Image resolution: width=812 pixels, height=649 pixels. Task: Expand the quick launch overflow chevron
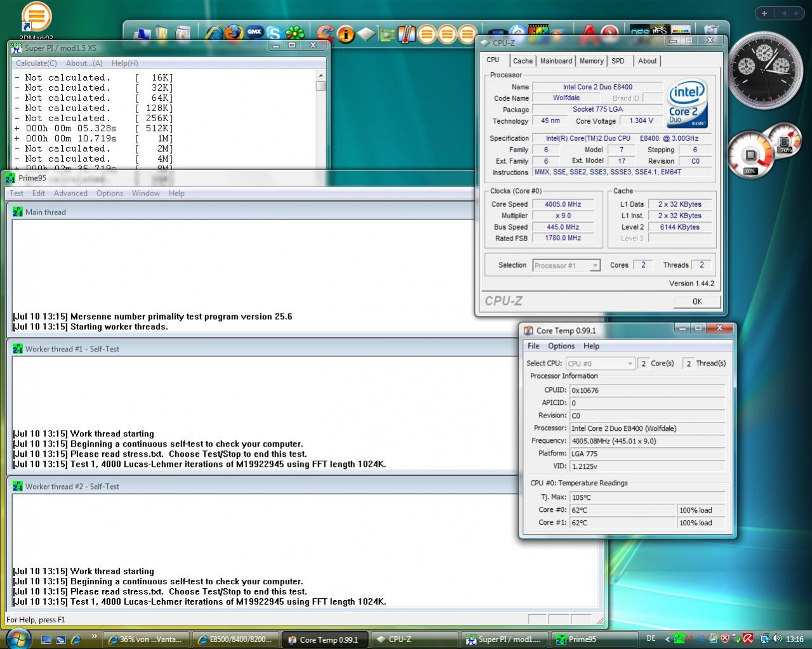pyautogui.click(x=95, y=636)
